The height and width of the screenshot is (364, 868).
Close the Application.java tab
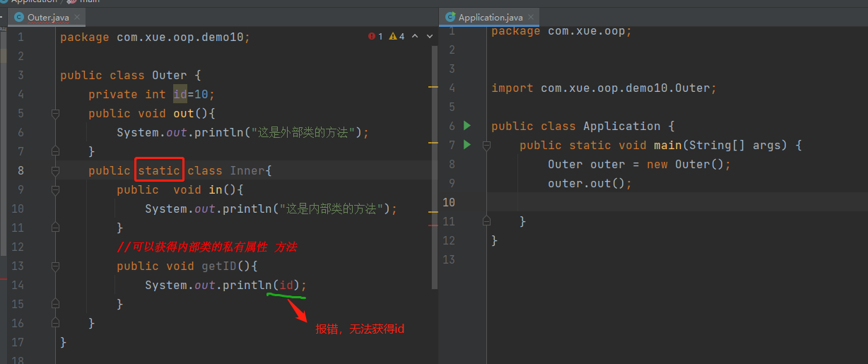click(x=531, y=17)
